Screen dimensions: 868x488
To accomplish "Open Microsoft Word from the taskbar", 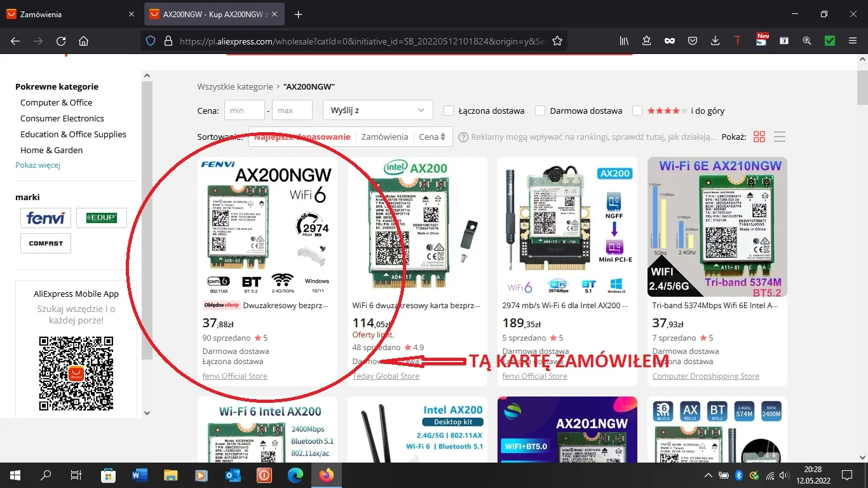I will tap(139, 475).
